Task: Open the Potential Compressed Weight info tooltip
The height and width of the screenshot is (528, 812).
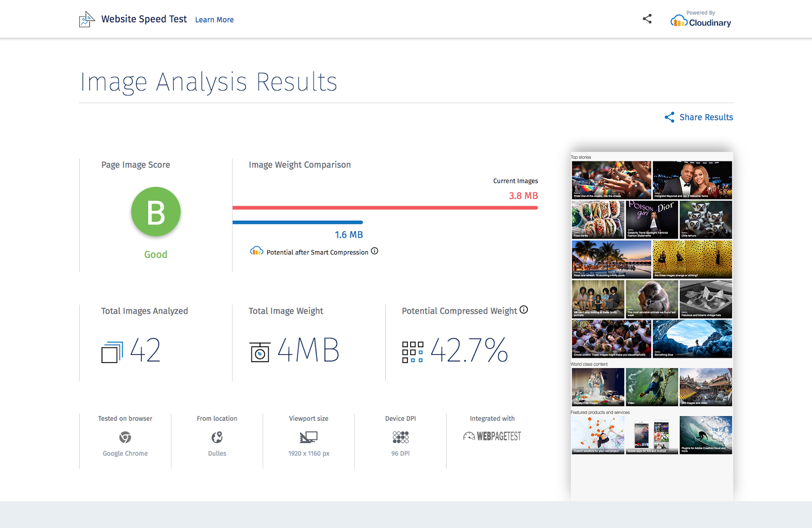Action: pos(524,310)
